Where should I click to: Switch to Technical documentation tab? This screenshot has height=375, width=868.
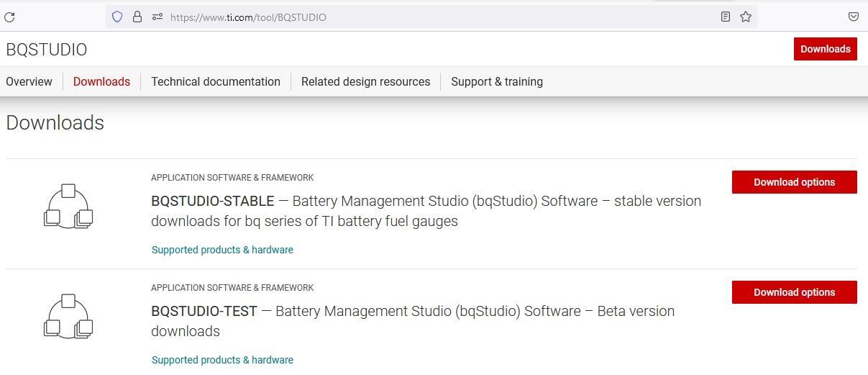(216, 81)
